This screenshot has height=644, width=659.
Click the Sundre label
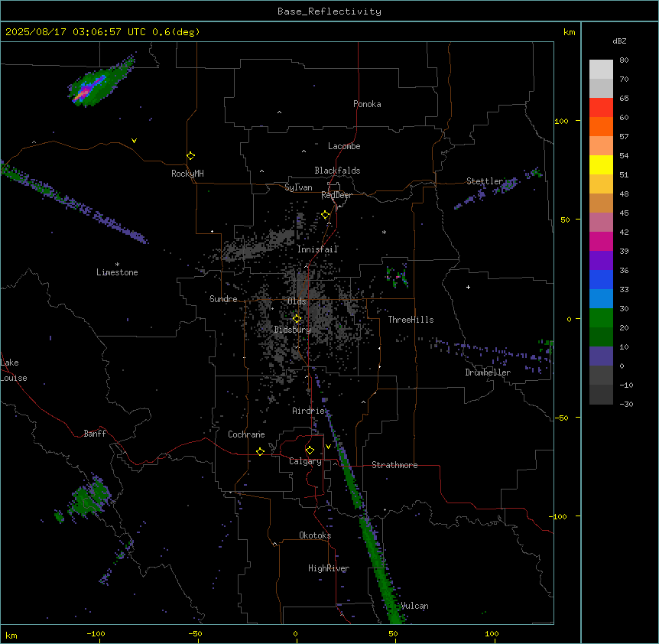tap(223, 299)
